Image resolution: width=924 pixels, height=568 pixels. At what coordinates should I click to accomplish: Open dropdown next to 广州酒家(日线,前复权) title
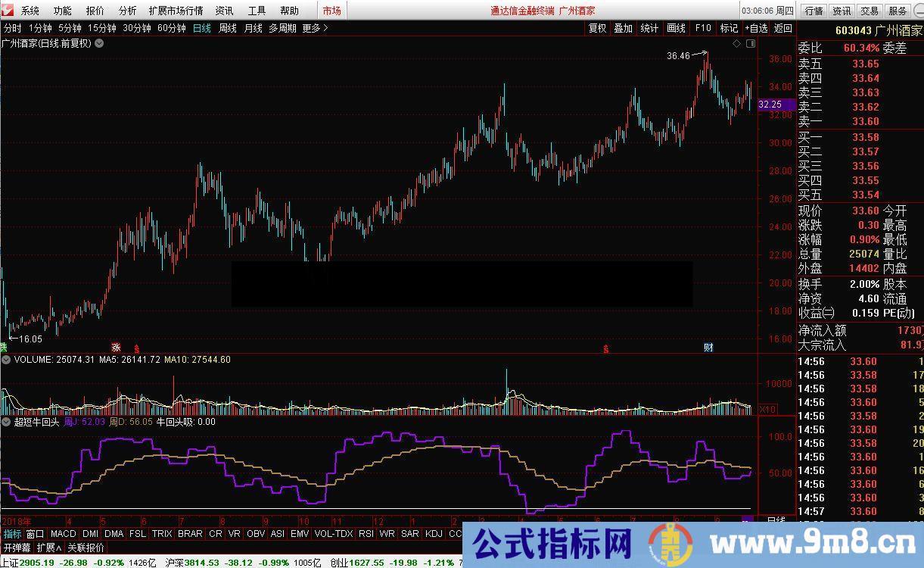coord(99,43)
